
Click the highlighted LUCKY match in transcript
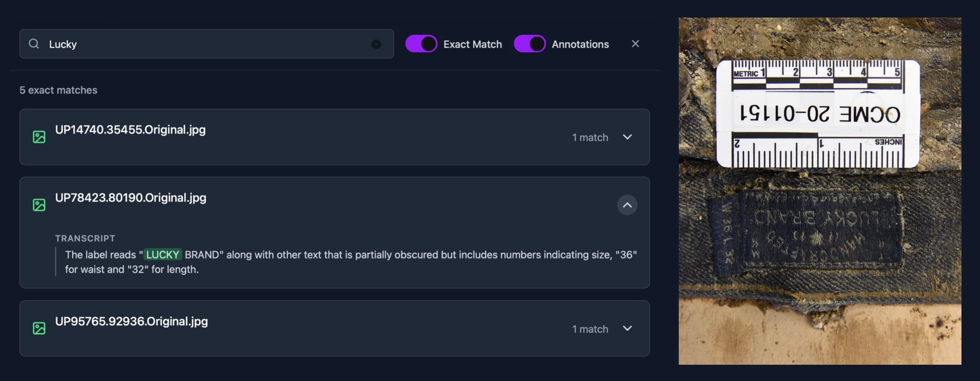163,254
